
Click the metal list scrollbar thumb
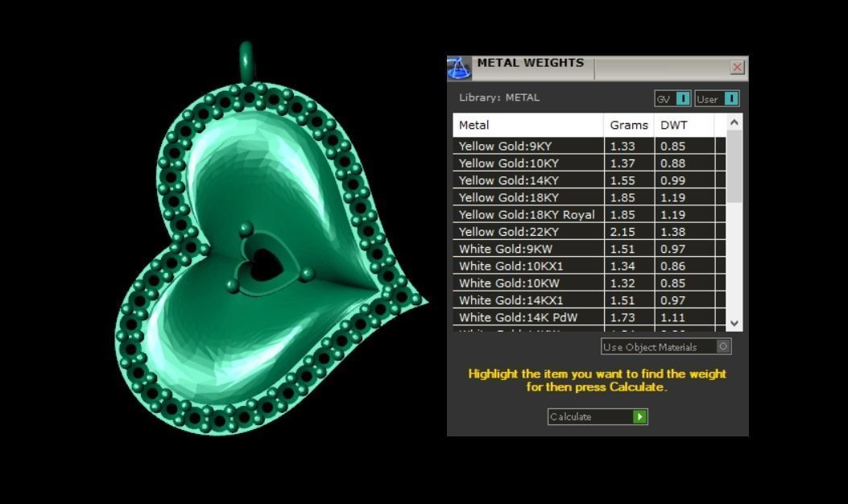tap(734, 167)
